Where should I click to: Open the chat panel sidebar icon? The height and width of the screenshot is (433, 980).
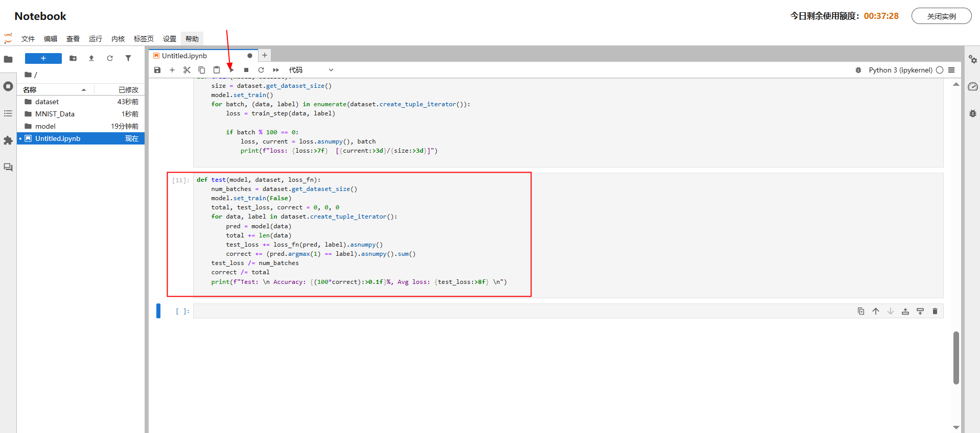point(8,167)
